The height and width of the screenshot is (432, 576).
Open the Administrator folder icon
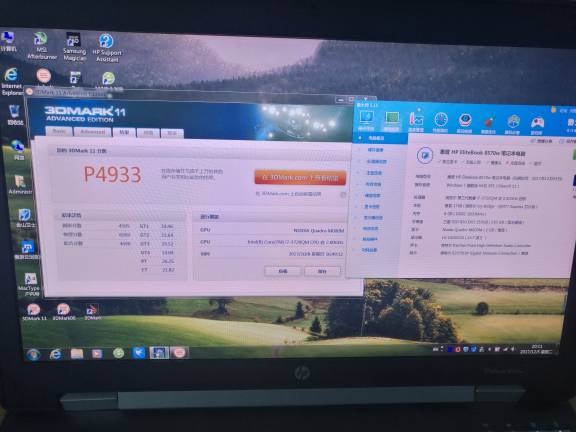(x=20, y=184)
